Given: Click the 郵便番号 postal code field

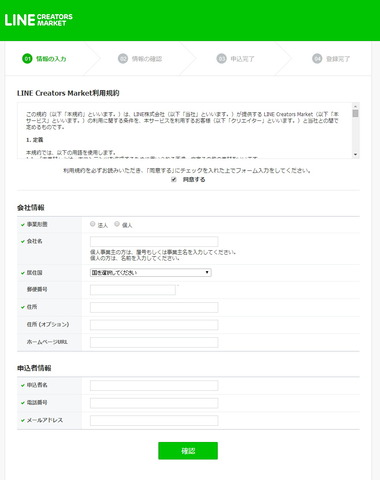Looking at the screenshot, I should click(x=133, y=290).
